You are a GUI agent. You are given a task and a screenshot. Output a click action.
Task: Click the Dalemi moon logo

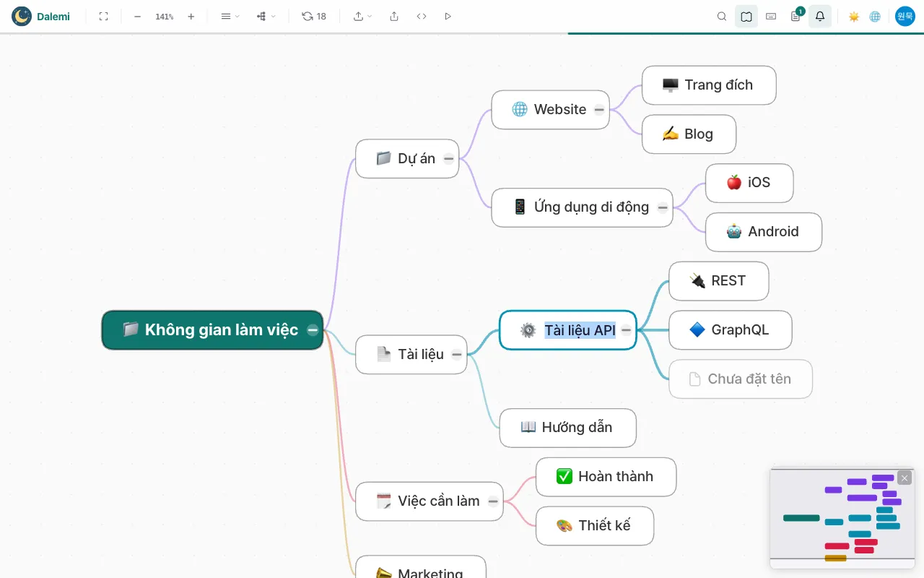22,16
